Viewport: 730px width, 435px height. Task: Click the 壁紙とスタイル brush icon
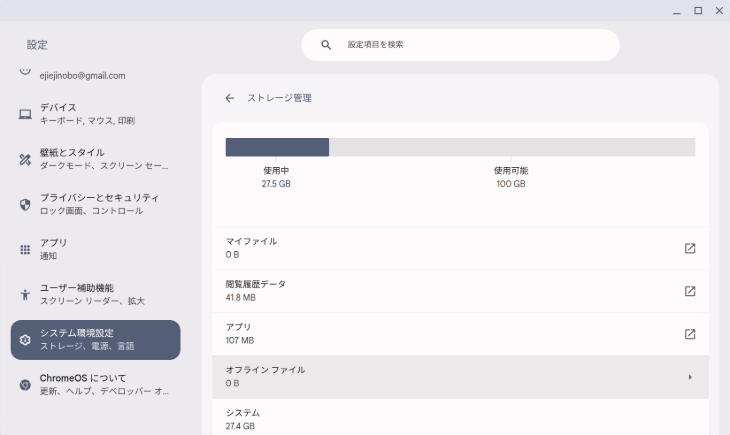pos(25,159)
